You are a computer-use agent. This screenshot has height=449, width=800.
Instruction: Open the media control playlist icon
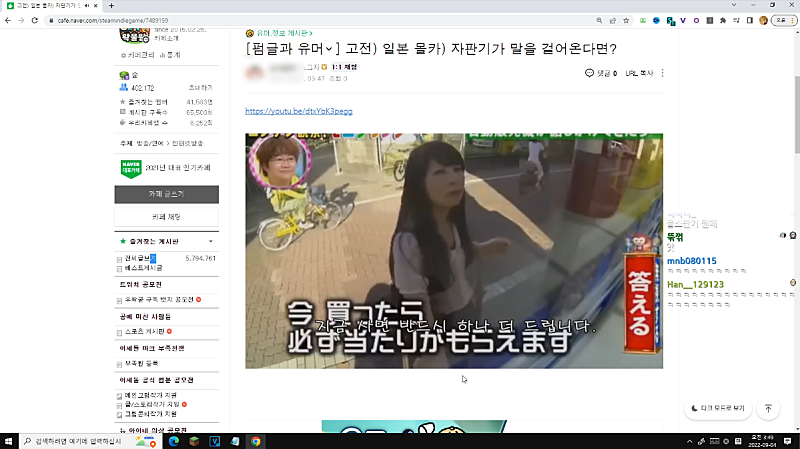736,20
